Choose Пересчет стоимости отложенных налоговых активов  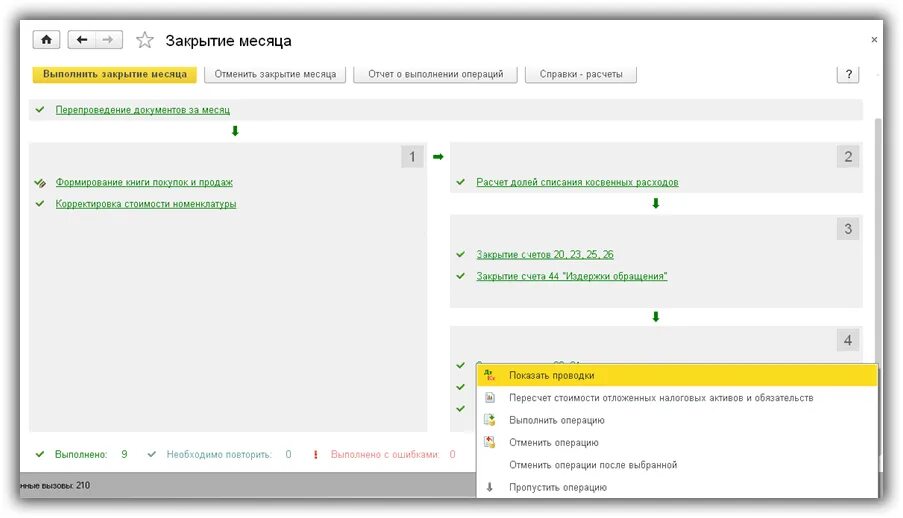coord(677,398)
